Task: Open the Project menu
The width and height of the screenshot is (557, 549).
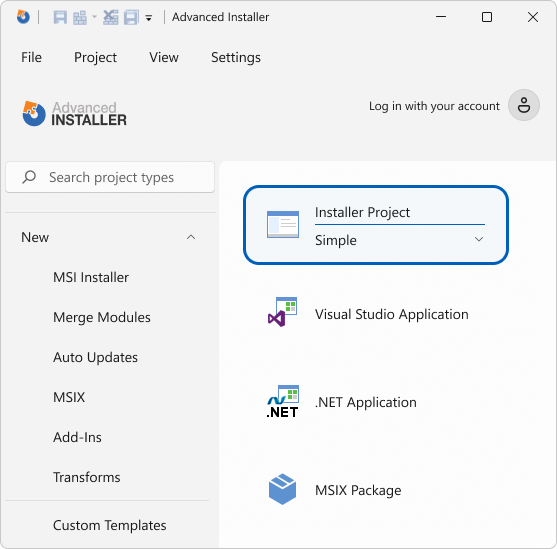Action: point(95,57)
